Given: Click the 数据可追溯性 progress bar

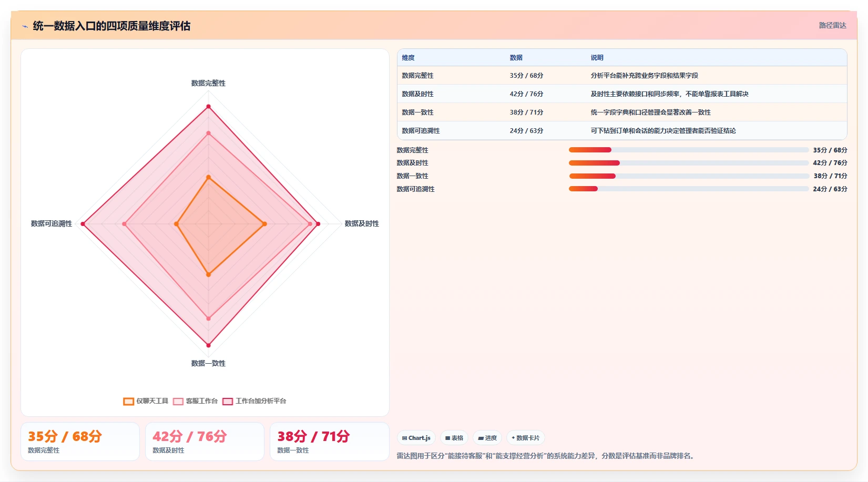Looking at the screenshot, I should tap(689, 189).
